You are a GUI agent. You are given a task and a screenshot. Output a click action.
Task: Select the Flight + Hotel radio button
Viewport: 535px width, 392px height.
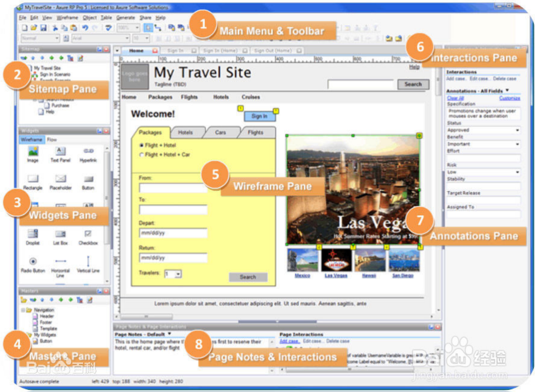(x=142, y=145)
